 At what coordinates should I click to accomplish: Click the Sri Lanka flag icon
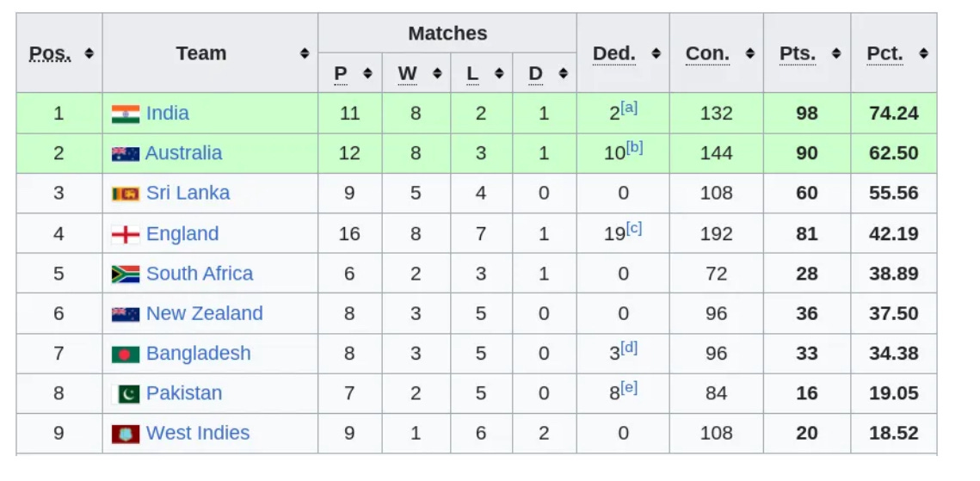126,194
